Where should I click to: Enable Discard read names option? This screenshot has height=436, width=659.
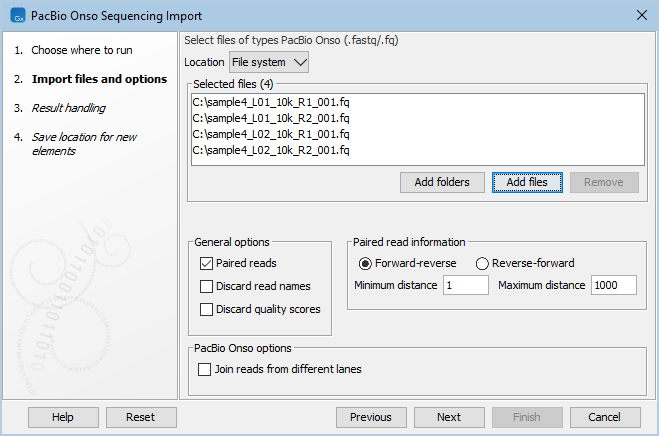[x=207, y=286]
